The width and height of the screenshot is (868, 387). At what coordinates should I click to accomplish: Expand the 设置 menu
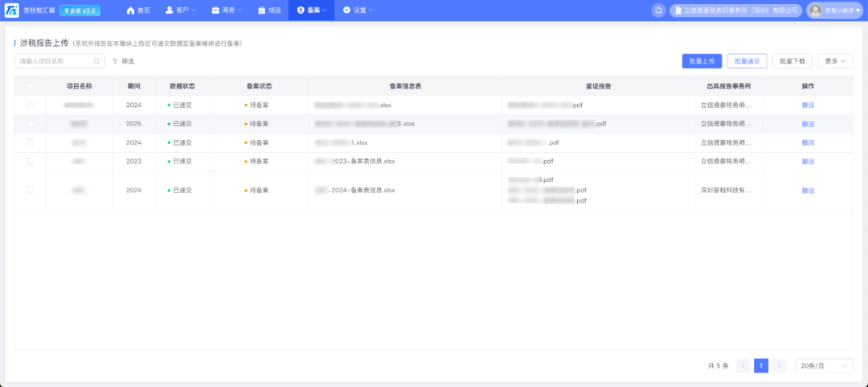coord(357,10)
